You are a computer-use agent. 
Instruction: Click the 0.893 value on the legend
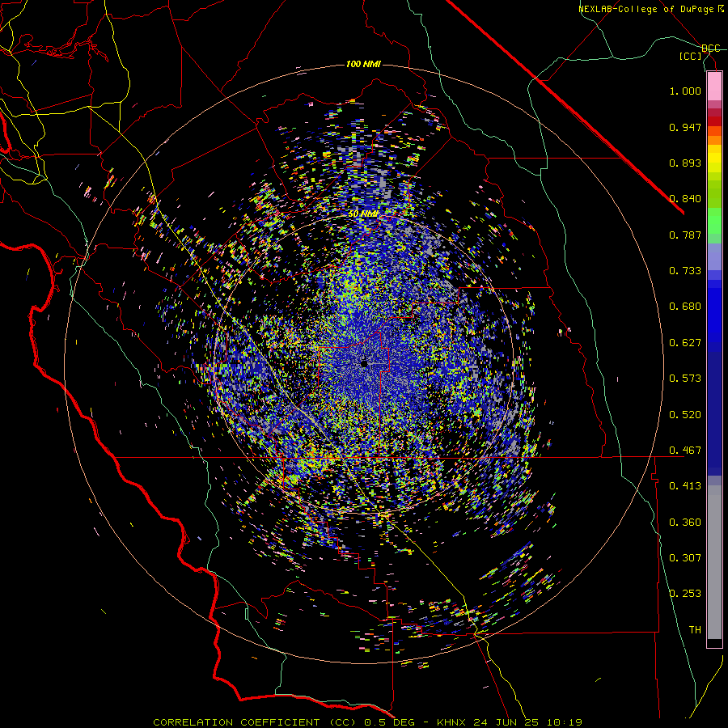coord(685,163)
